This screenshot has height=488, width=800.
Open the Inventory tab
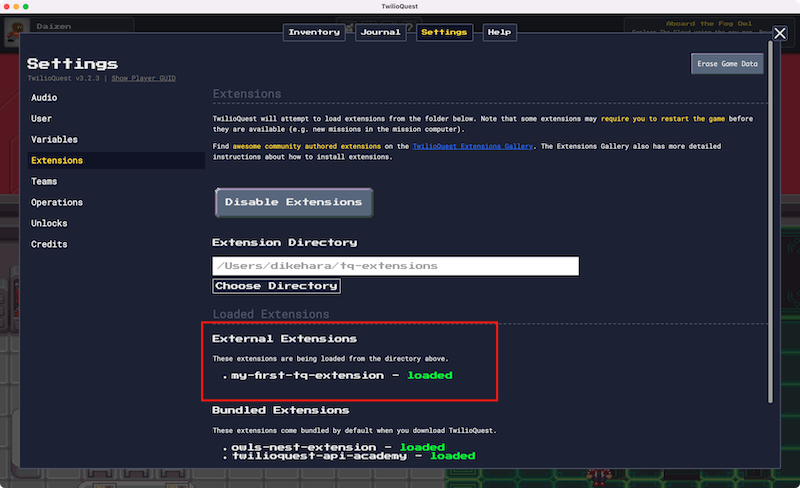click(314, 32)
